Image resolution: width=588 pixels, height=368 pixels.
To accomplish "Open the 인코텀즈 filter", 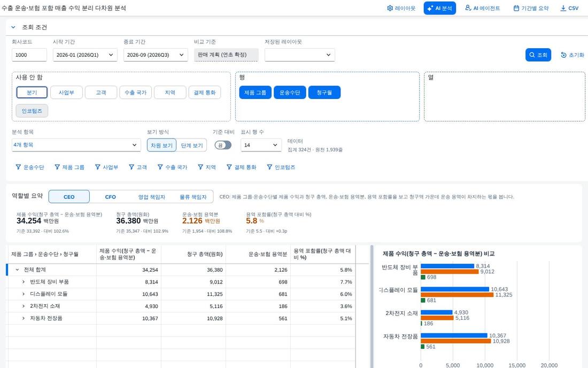I will [281, 167].
